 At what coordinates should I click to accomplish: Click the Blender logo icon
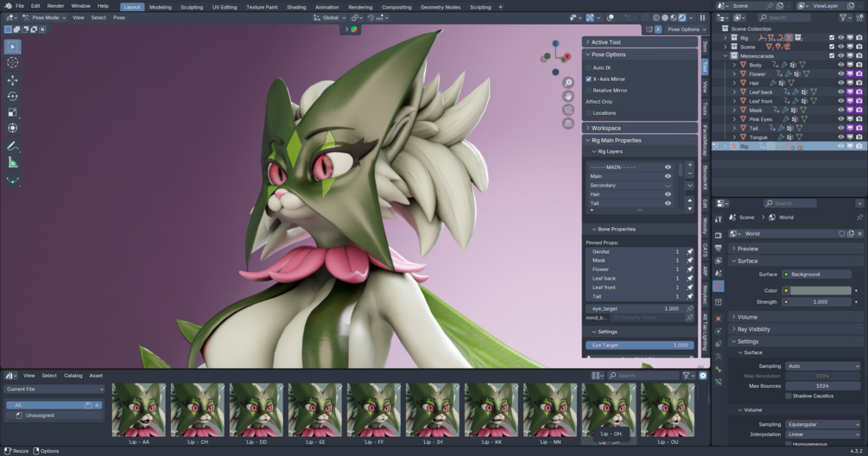(x=8, y=6)
